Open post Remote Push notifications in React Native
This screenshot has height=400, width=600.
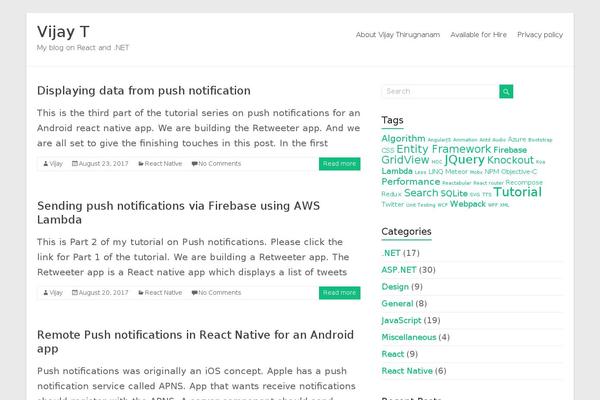[195, 342]
